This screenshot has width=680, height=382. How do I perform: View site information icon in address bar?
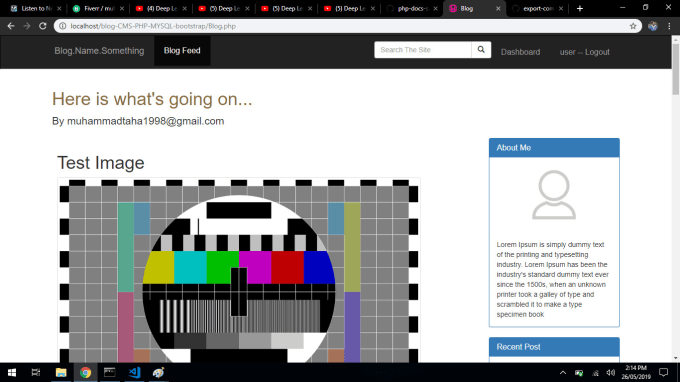tap(62, 26)
